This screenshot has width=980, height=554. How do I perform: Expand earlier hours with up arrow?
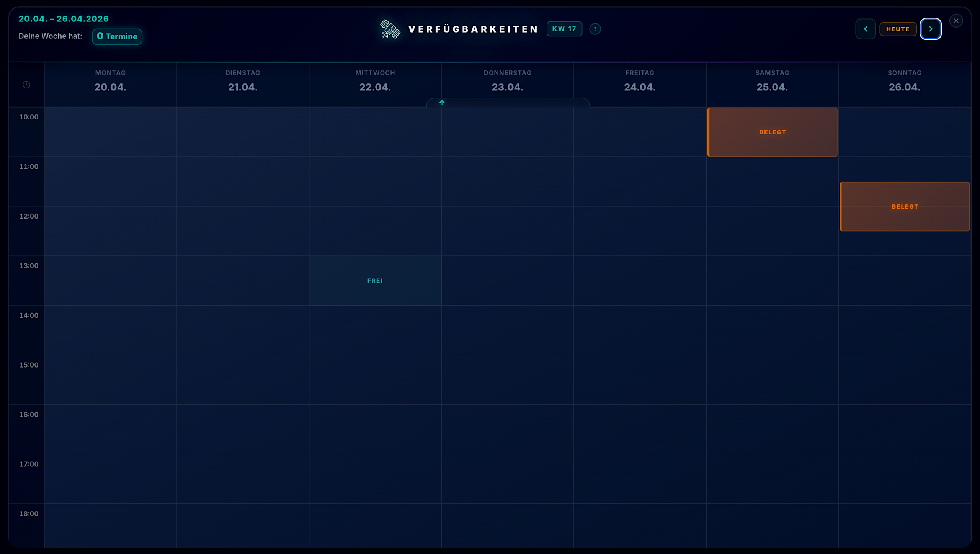[x=442, y=103]
